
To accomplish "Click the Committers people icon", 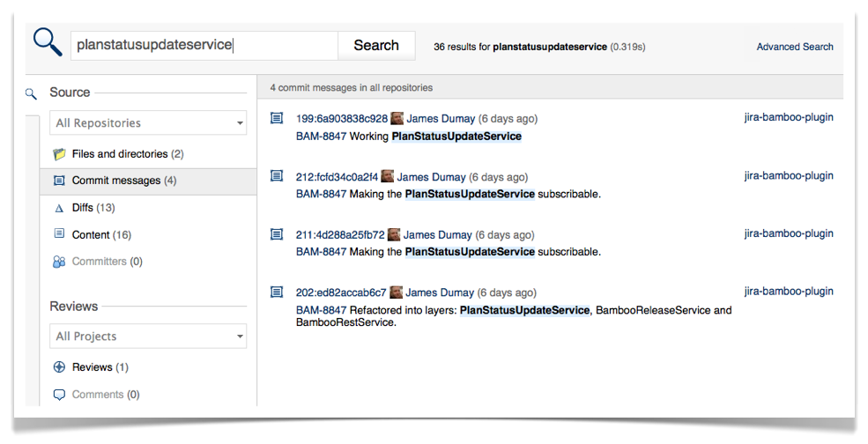I will [x=59, y=262].
